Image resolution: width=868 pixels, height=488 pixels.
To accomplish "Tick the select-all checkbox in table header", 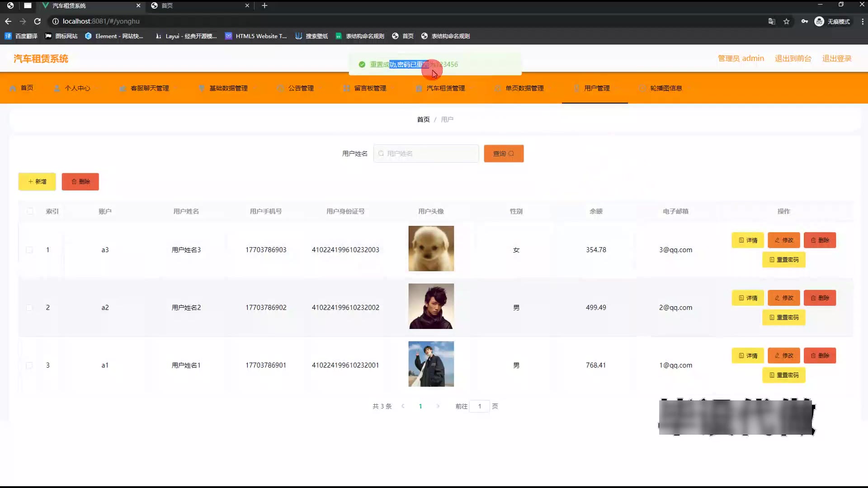I will [x=30, y=211].
